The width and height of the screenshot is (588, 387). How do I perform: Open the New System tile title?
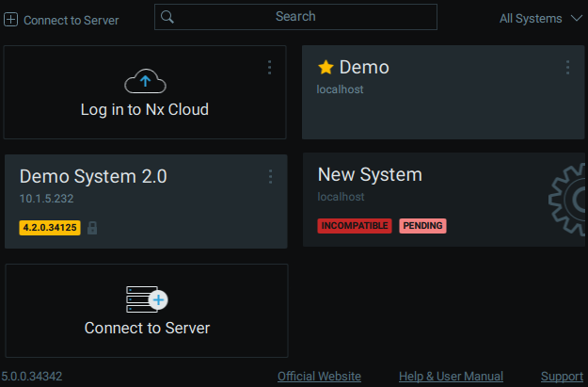point(370,174)
